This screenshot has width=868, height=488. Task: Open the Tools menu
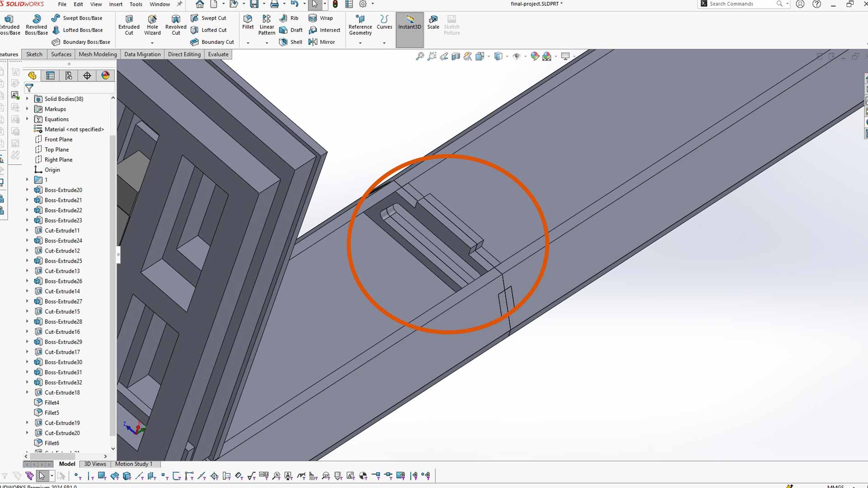pos(136,4)
